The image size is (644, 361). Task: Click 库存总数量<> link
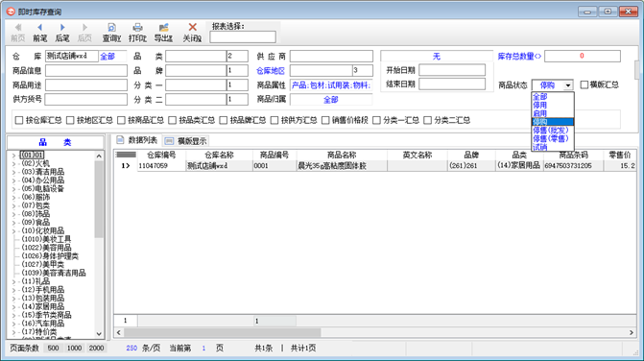click(x=519, y=57)
